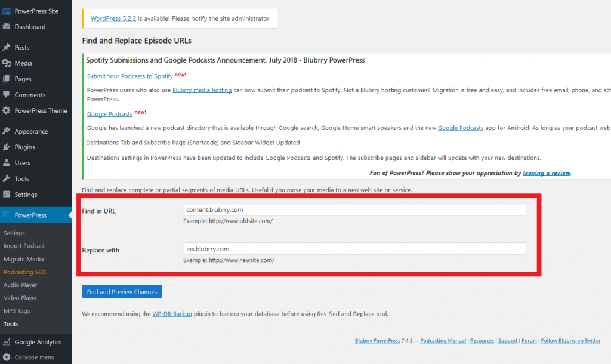Click the Users person icon
Image resolution: width=611 pixels, height=364 pixels.
tap(6, 163)
